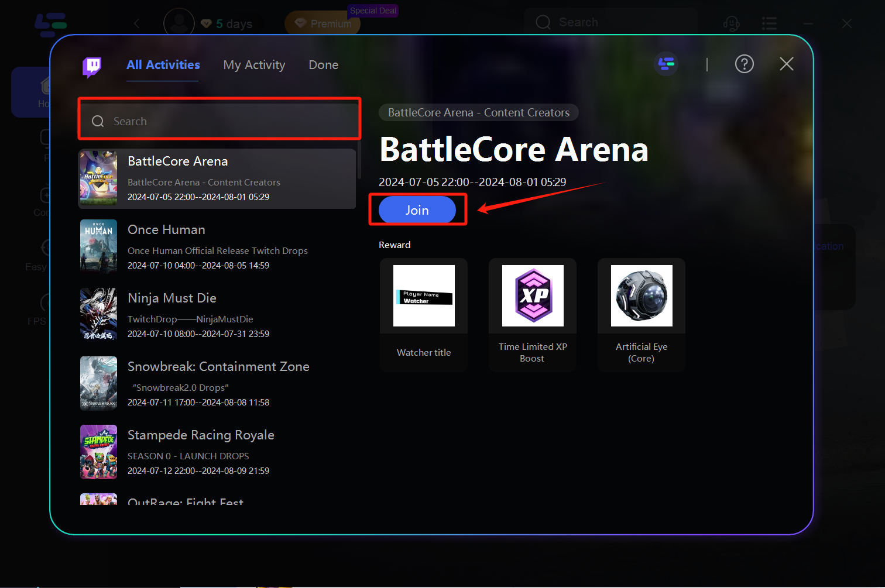Click the BattleCore Arena game thumbnail
The height and width of the screenshot is (588, 885).
[x=98, y=178]
